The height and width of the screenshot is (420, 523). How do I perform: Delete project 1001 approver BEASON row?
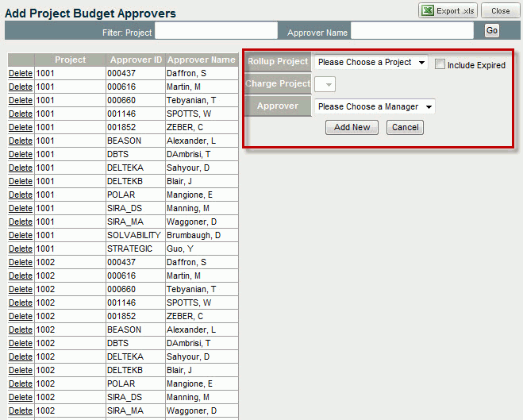[x=21, y=141]
